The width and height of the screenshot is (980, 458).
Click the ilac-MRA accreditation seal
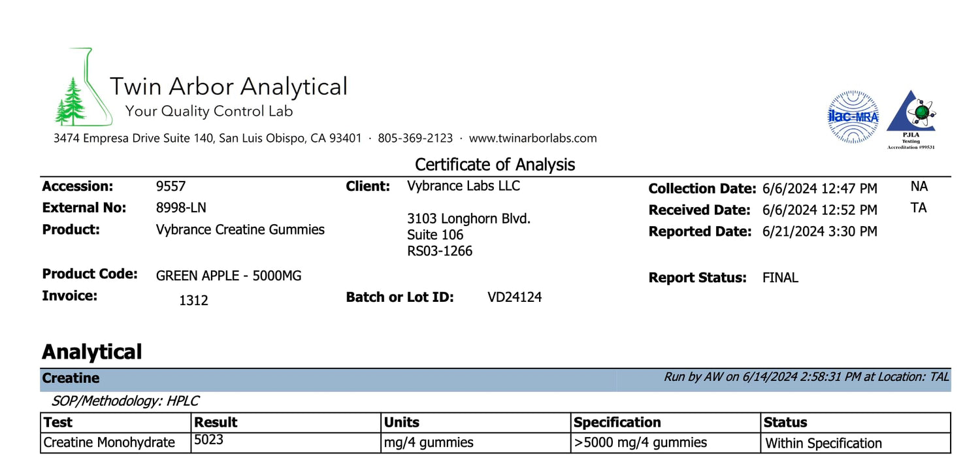(853, 117)
